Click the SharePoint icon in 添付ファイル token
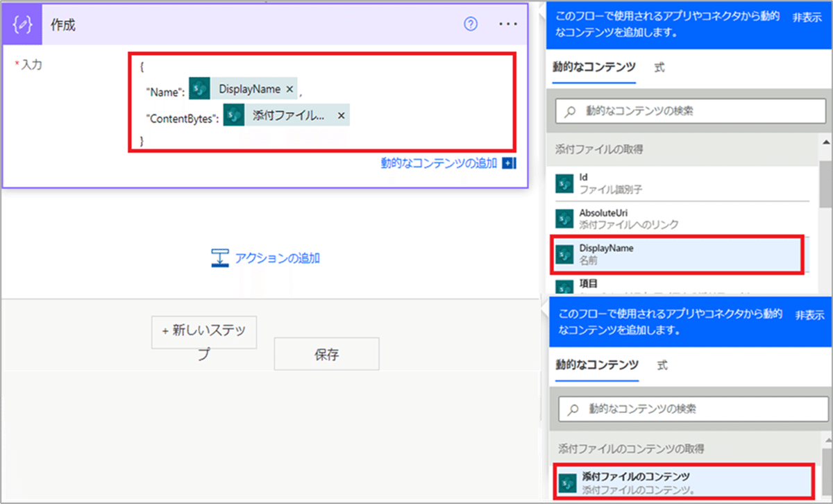Screen dimensions: 833x504 coord(234,115)
